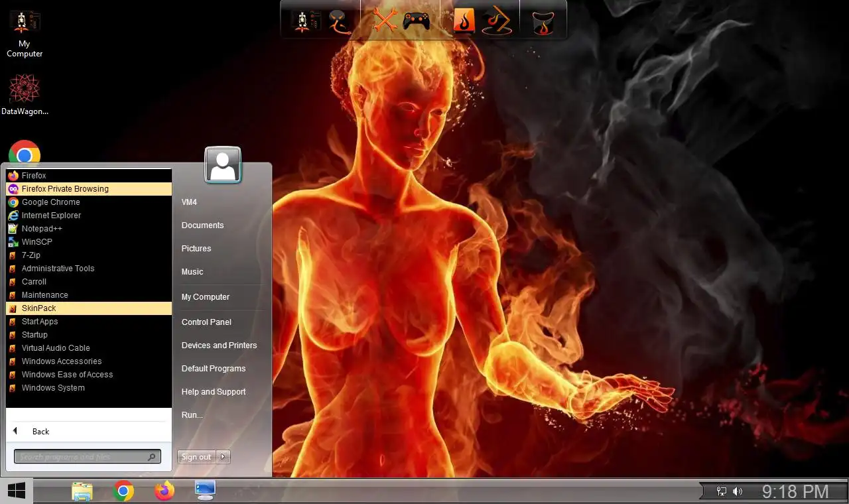The image size is (849, 504).
Task: Expand the Virtual Audio Cable folder
Action: click(89, 348)
